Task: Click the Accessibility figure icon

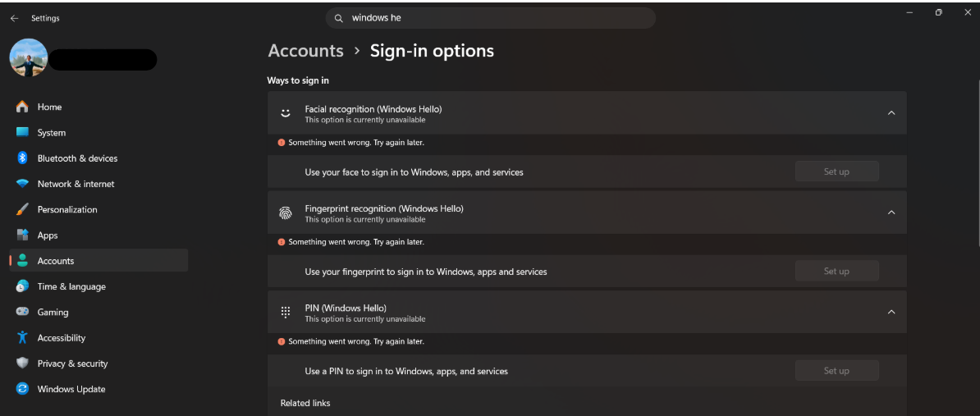Action: pos(22,337)
